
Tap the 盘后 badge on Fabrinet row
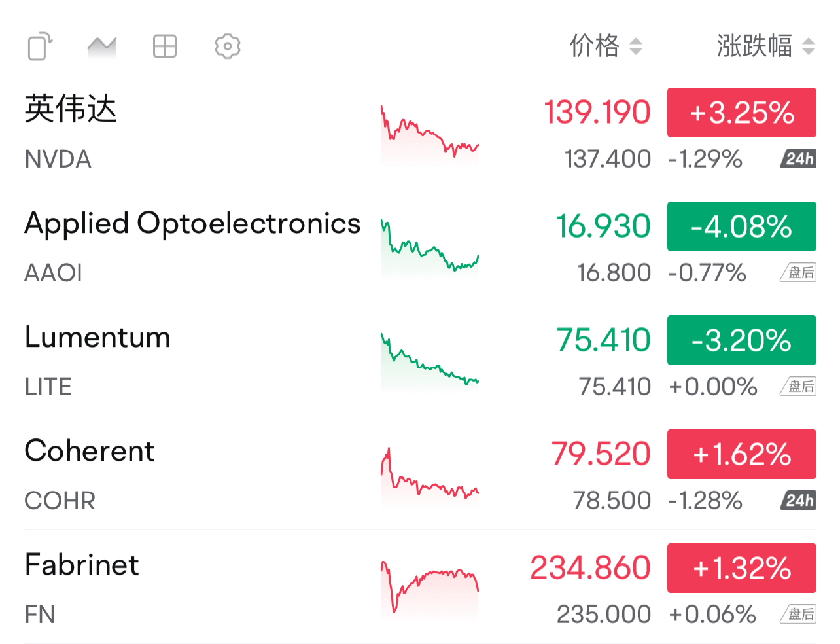tap(799, 614)
